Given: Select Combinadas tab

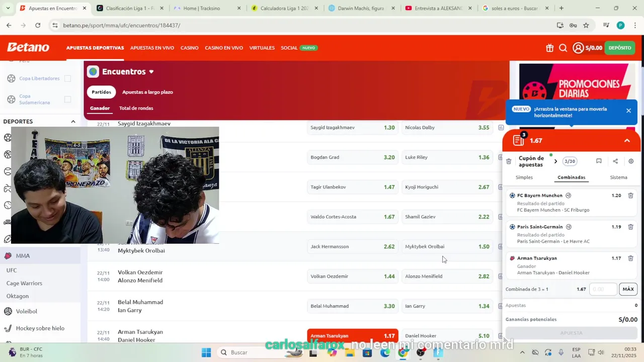Looking at the screenshot, I should point(571,177).
